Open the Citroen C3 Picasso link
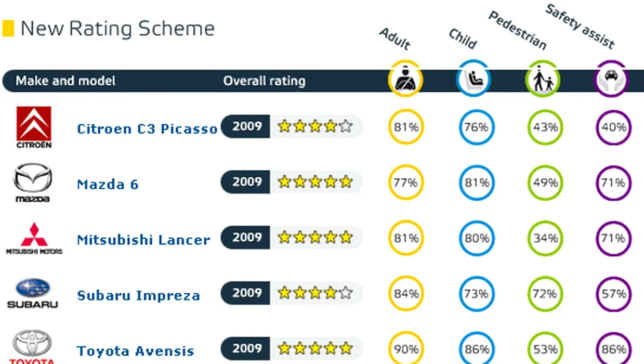 click(x=147, y=128)
